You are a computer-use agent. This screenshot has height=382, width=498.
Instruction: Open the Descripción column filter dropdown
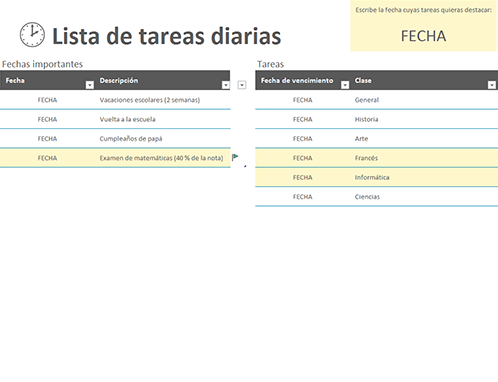click(x=226, y=85)
